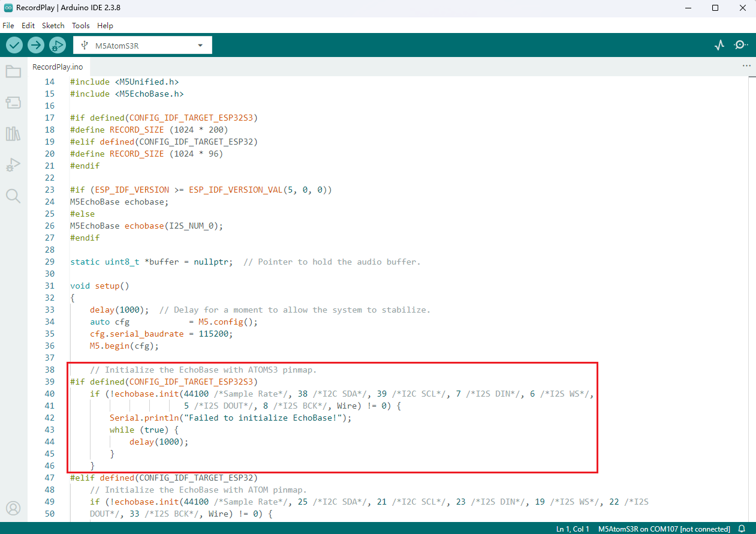Screen dimensions: 756x534
Task: Open the Tools menu
Action: (x=80, y=26)
